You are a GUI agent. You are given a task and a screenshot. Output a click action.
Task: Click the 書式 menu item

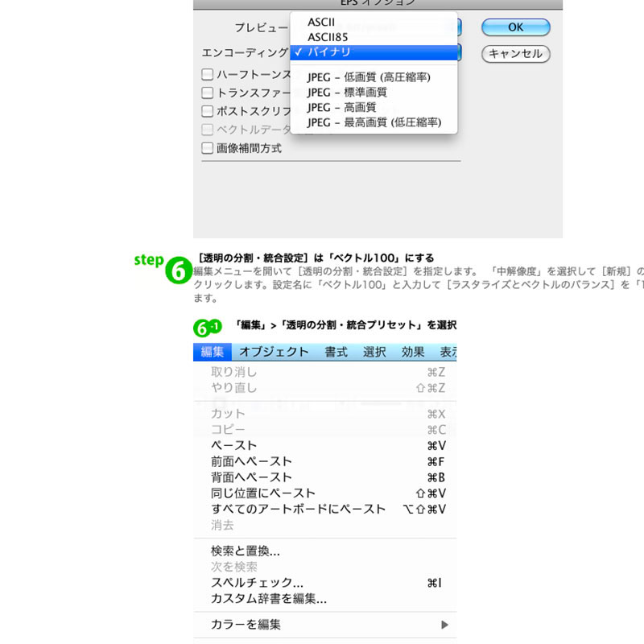[336, 352]
